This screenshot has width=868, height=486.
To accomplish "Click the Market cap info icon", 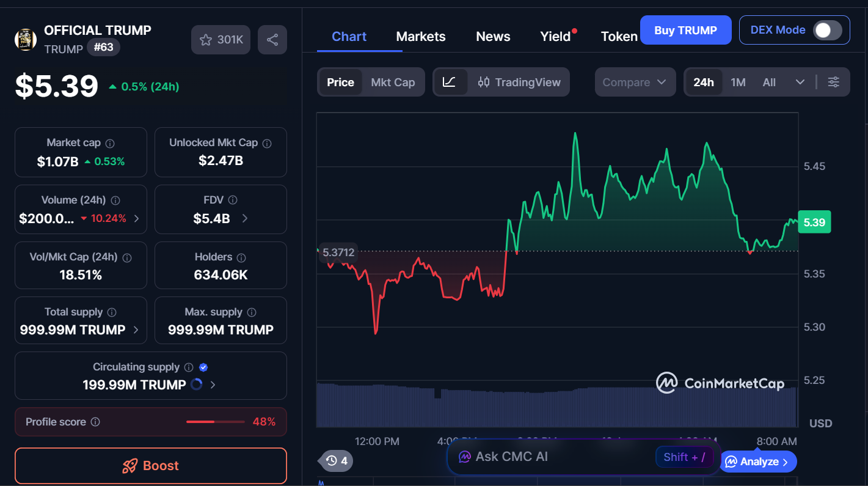I will click(x=110, y=143).
